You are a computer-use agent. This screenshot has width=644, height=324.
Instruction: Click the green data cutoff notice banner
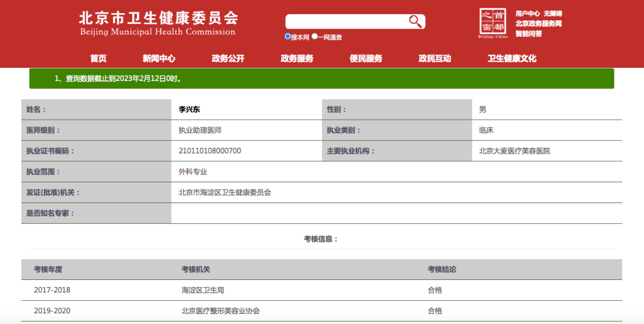[x=321, y=79]
